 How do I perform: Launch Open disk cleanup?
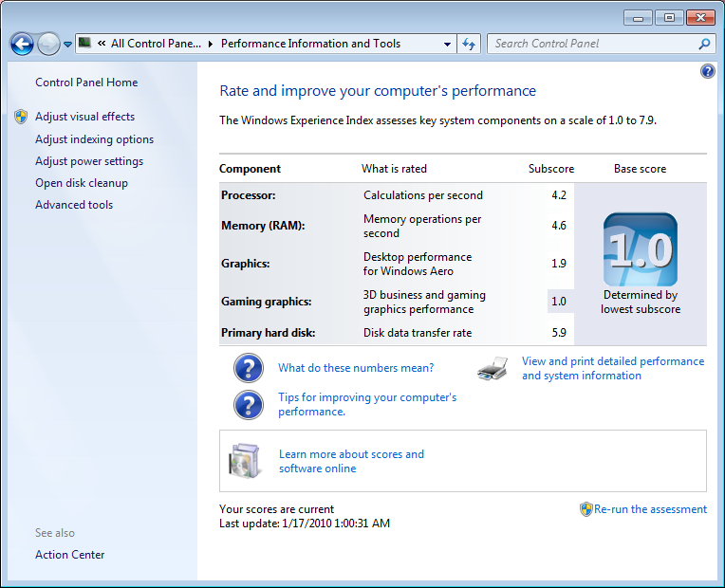point(82,183)
